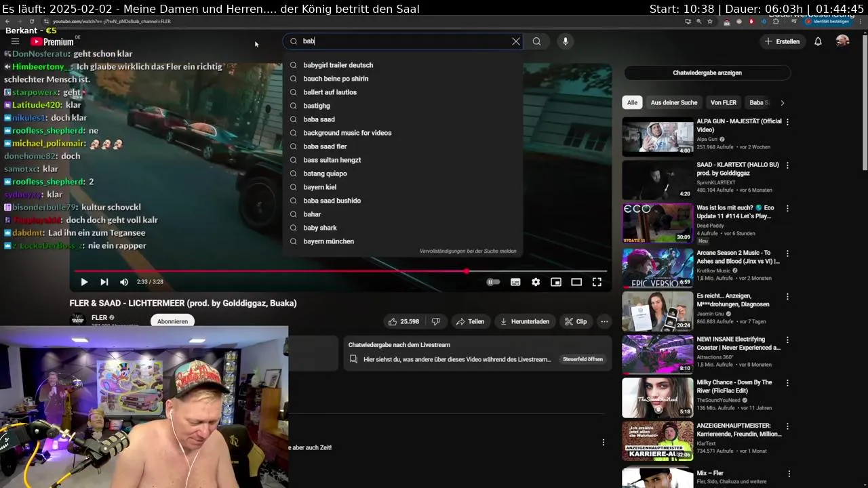Open SAAD - KLARTEXT video title
Screen dimensions: 868x488
pyautogui.click(x=738, y=169)
